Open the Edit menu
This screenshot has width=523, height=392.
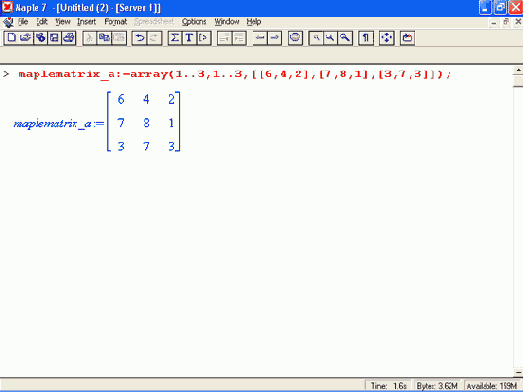[x=42, y=22]
